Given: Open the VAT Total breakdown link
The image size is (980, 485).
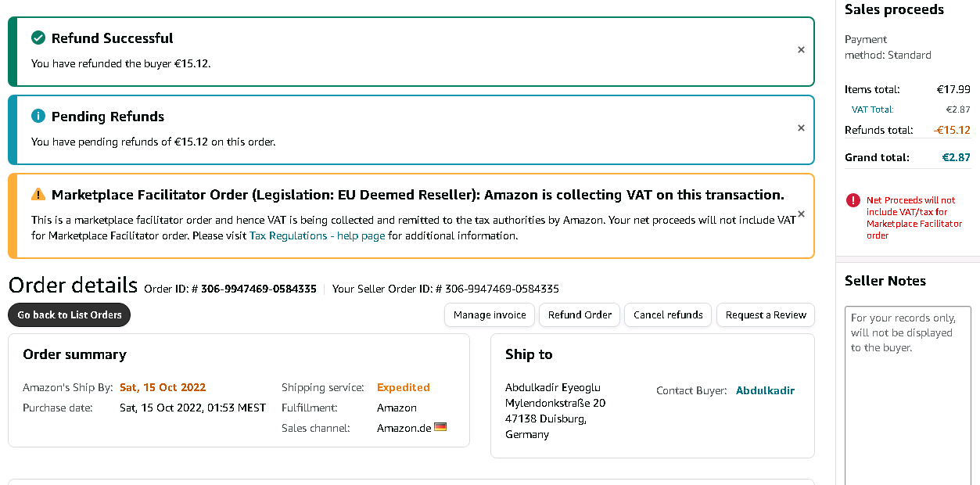Looking at the screenshot, I should [872, 110].
